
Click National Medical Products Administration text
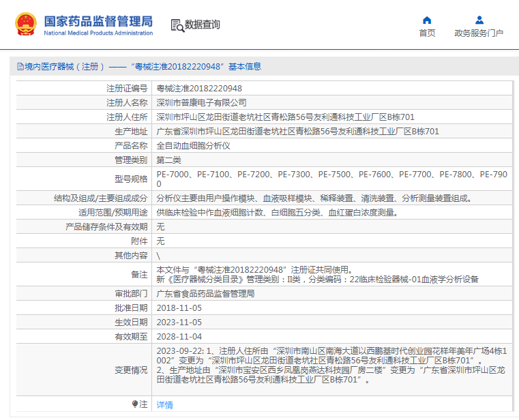[98, 33]
